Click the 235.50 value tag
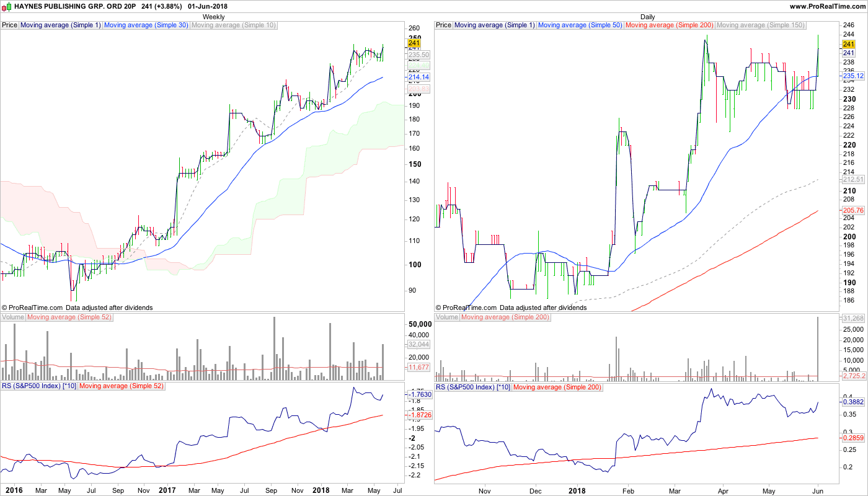The width and height of the screenshot is (868, 496). pyautogui.click(x=418, y=55)
